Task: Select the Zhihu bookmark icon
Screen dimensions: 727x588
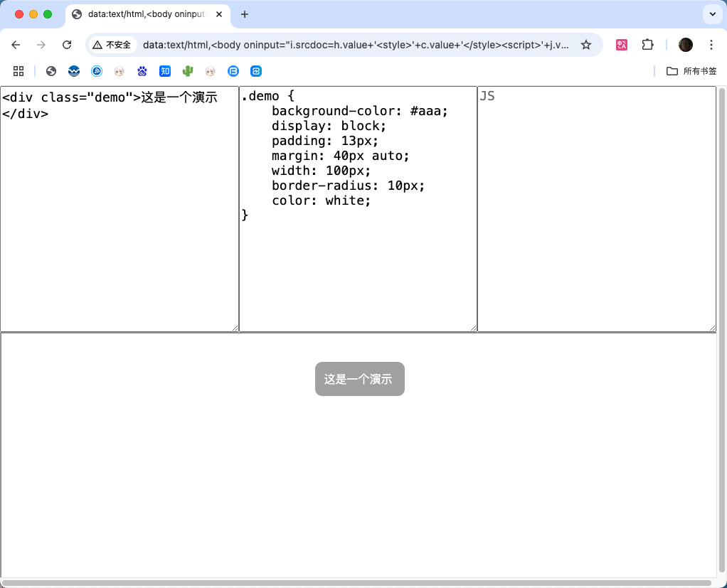Action: [164, 71]
